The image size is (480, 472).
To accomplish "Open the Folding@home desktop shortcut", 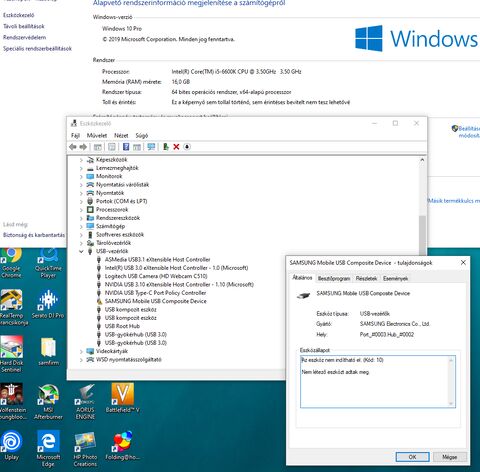I will 122,446.
